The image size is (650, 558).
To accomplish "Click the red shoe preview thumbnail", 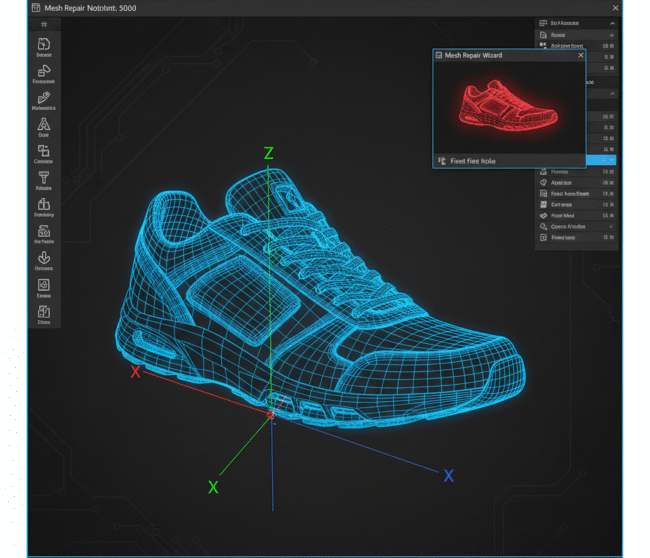I will 508,105.
